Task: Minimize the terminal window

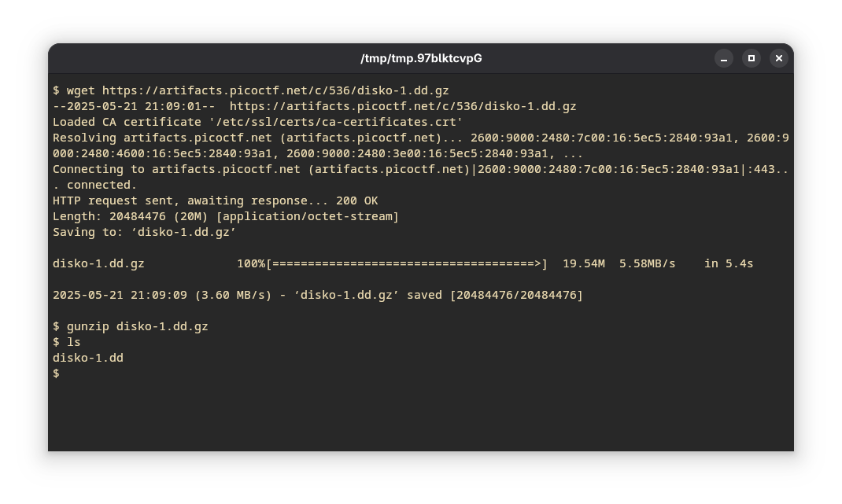Action: pyautogui.click(x=724, y=58)
